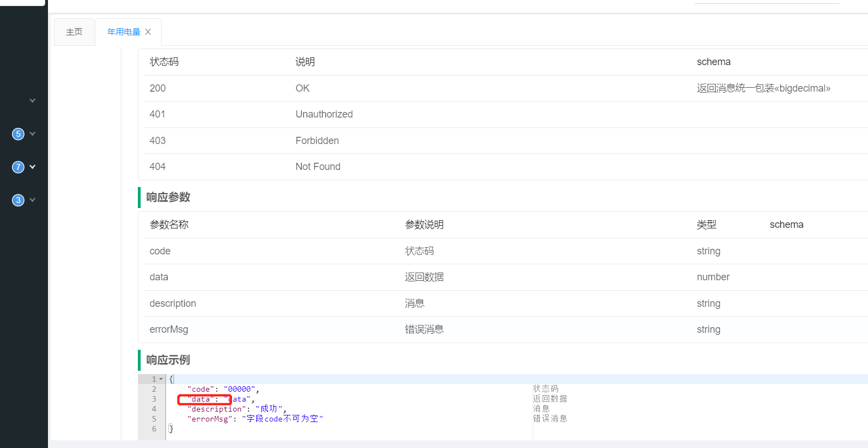
Task: Expand the topmost sidebar chevron without badge
Action: tap(33, 101)
